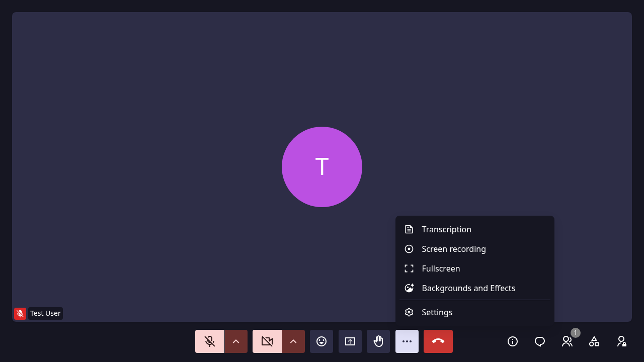
Task: Choose Screen recording menu item
Action: point(475,249)
